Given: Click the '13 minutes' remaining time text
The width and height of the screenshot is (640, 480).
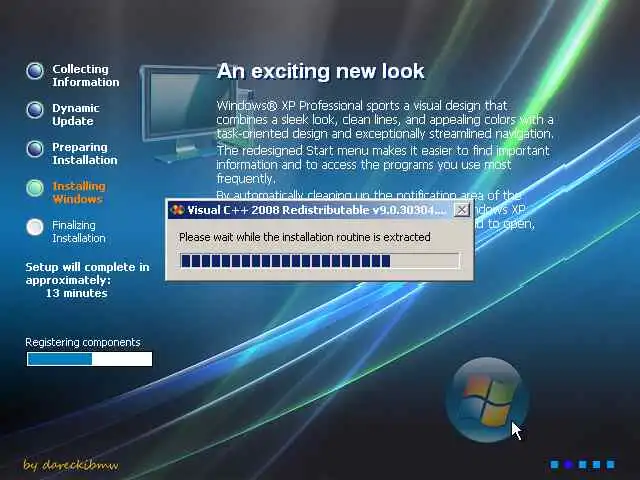Looking at the screenshot, I should pyautogui.click(x=76, y=293).
